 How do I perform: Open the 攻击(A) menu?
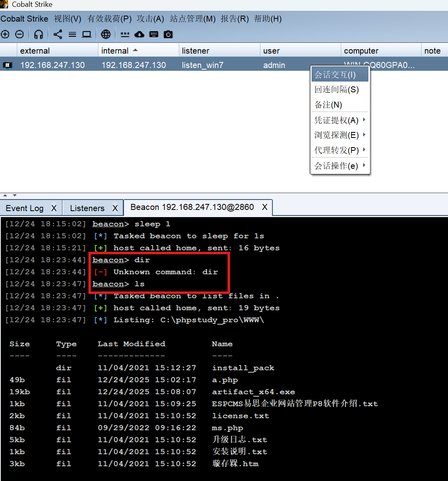coord(150,19)
